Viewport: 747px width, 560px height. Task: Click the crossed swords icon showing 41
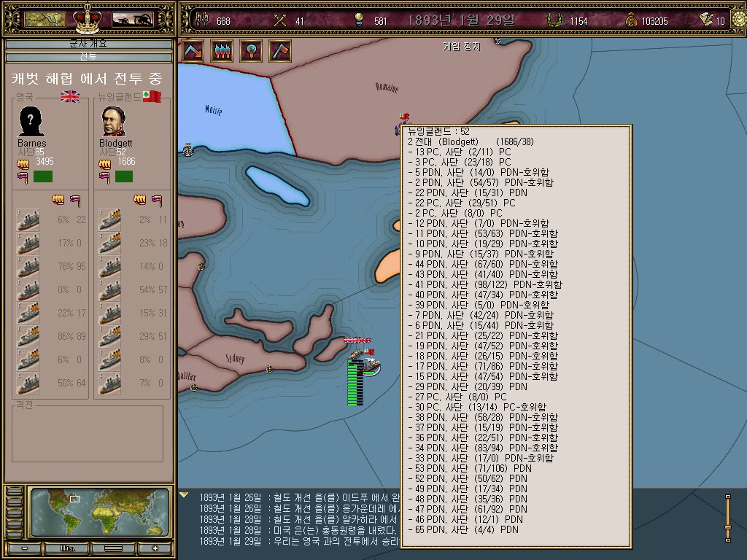280,20
